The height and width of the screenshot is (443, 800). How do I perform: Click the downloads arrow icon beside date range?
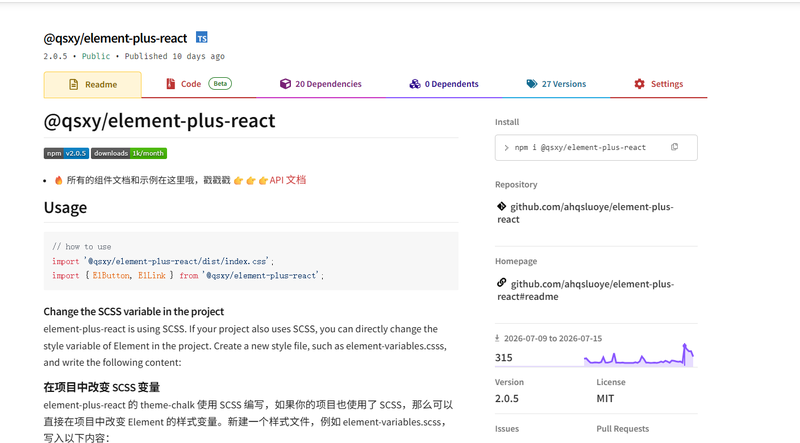pyautogui.click(x=497, y=338)
